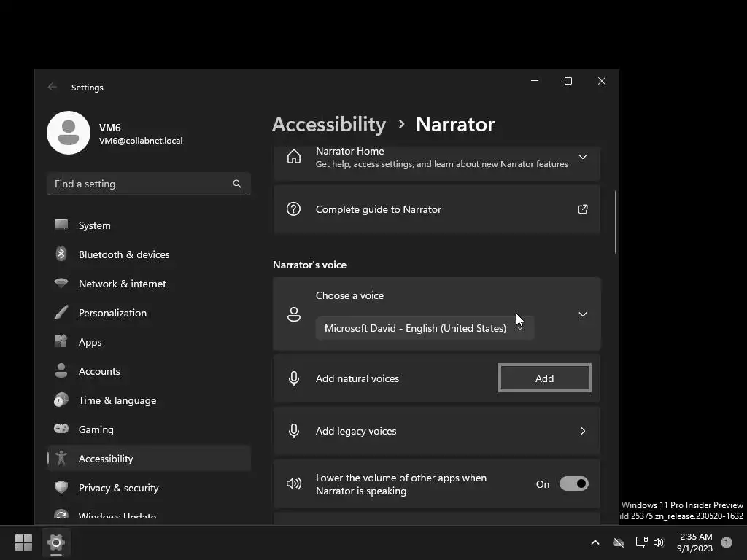Click the Accessibility figure icon
Viewport: 747px width, 560px height.
[x=61, y=458]
